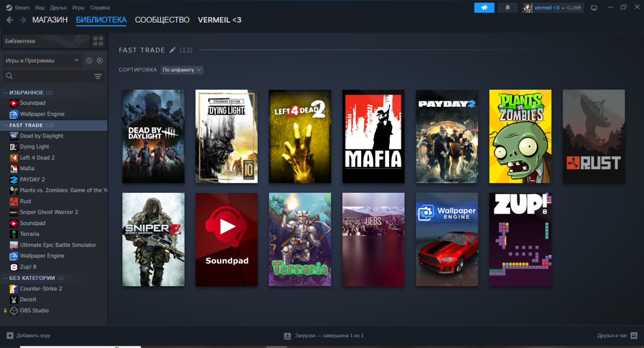Switch to the БИБЛИОТЕКА tab
Image resolution: width=644 pixels, height=348 pixels.
pos(101,20)
